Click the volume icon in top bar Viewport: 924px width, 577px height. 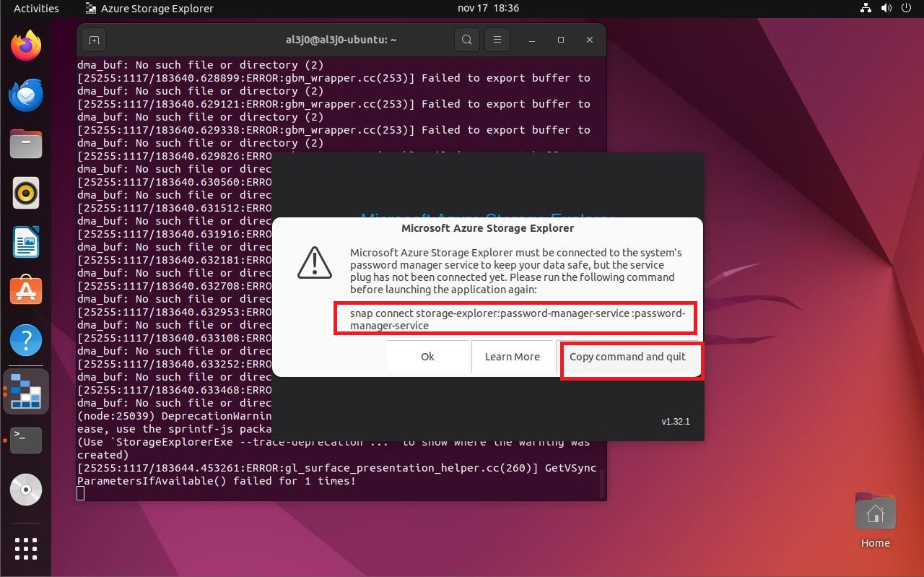(887, 9)
